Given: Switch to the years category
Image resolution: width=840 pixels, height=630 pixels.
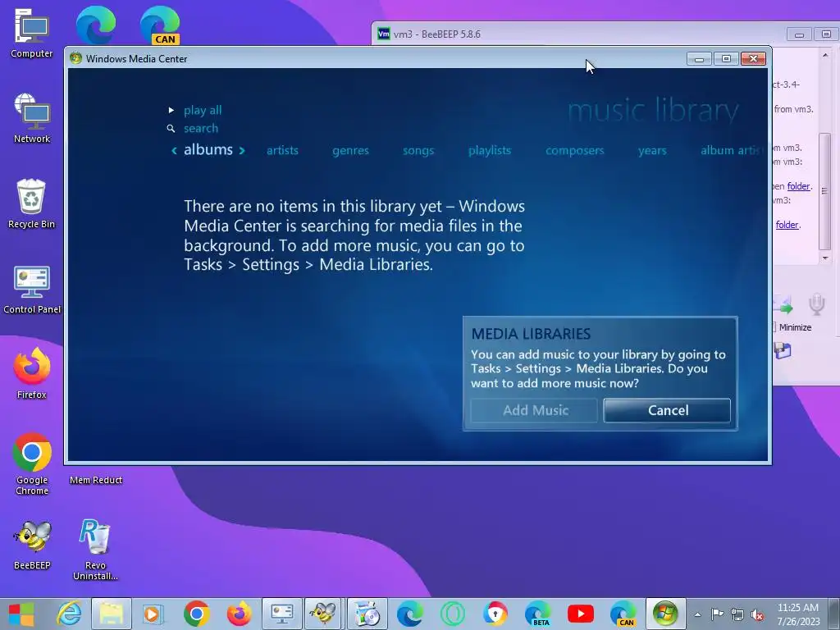Looking at the screenshot, I should click(x=652, y=151).
